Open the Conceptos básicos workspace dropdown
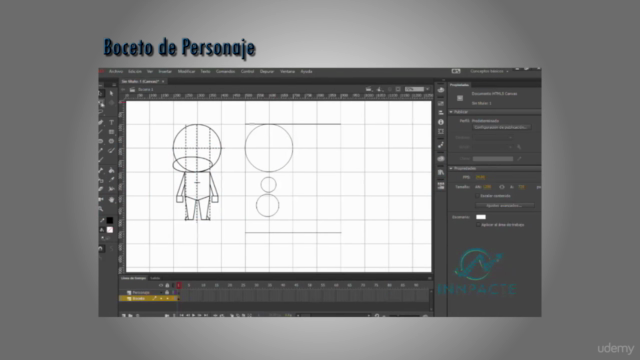 (x=489, y=71)
